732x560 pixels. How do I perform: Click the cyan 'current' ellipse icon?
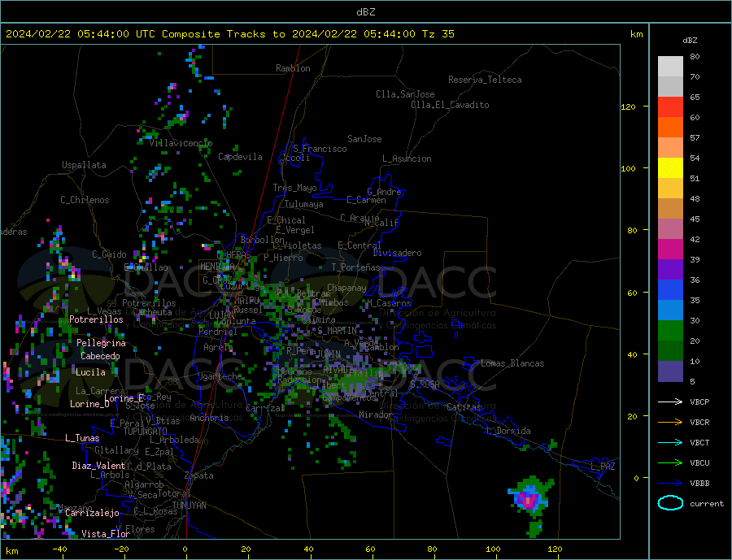click(670, 503)
